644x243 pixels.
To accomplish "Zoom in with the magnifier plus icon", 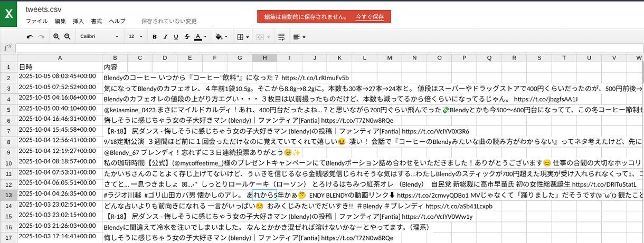I will click(56, 37).
